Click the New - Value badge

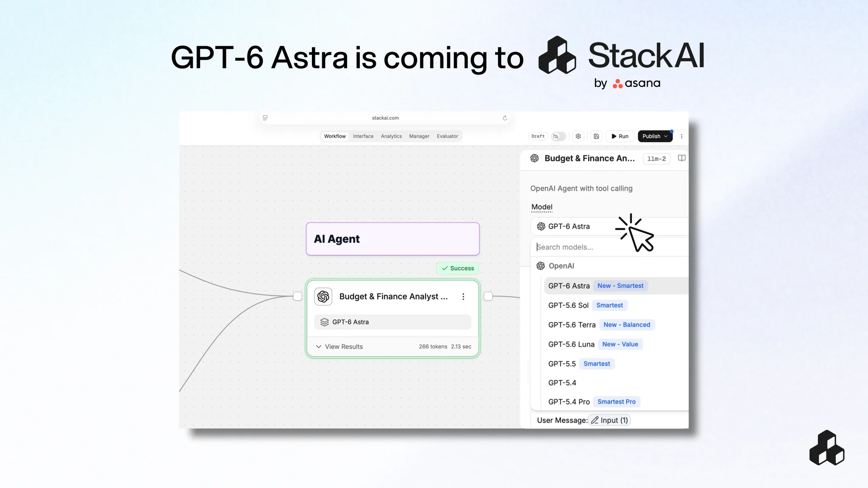620,344
